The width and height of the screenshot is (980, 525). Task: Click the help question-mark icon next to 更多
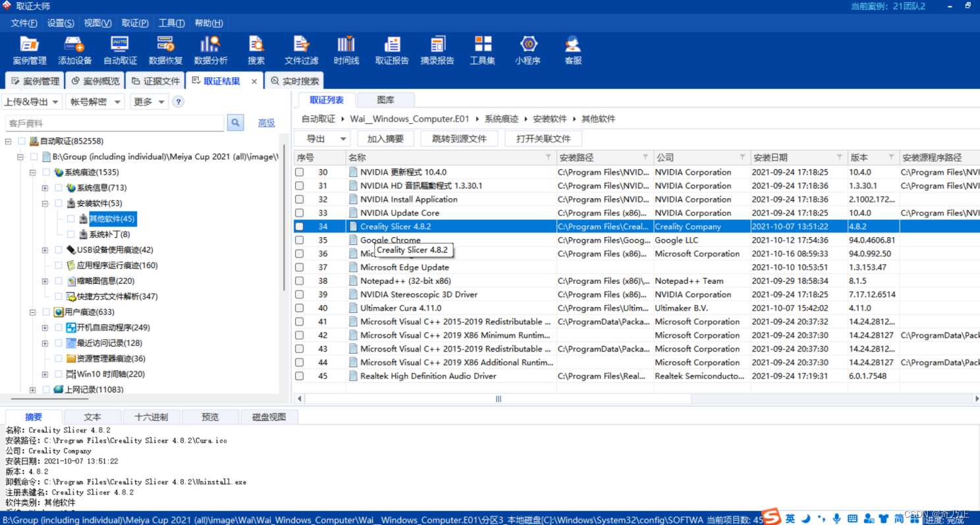[x=178, y=102]
